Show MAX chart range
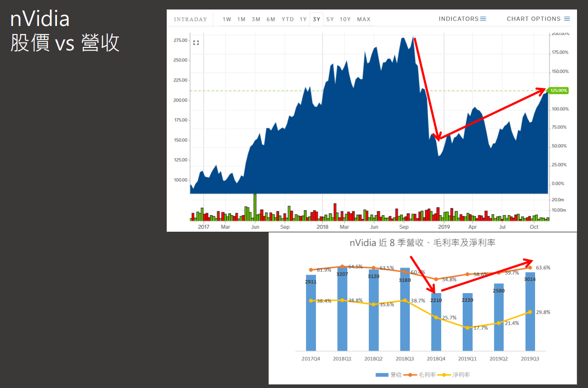Image resolution: width=588 pixels, height=388 pixels. (364, 19)
